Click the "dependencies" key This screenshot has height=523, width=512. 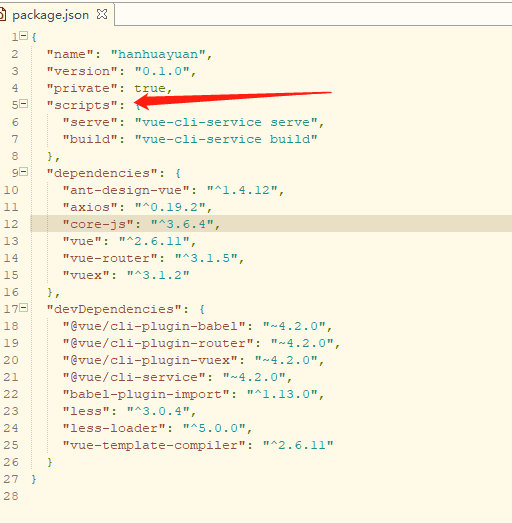102,173
